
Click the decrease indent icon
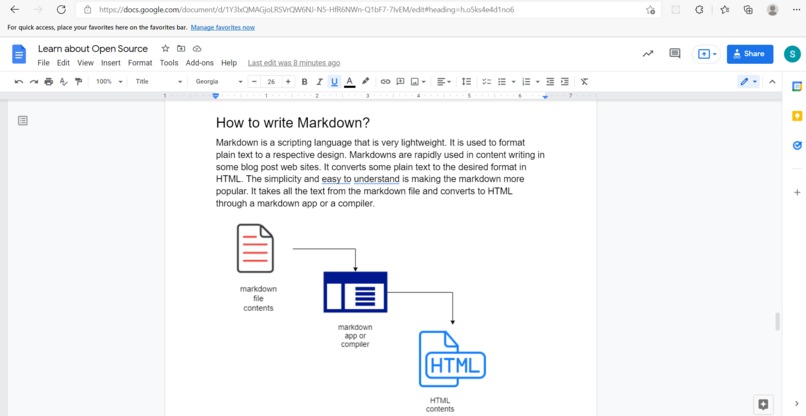click(550, 82)
